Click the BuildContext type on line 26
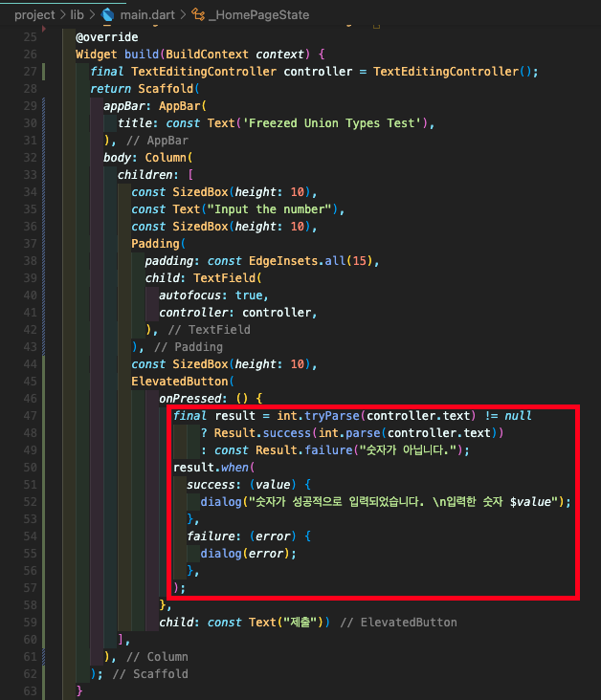601x700 pixels. 207,55
